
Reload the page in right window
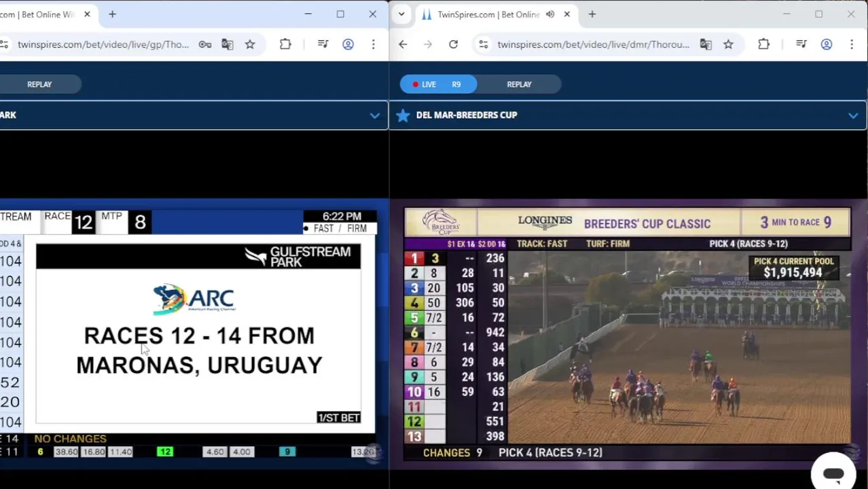pyautogui.click(x=453, y=45)
